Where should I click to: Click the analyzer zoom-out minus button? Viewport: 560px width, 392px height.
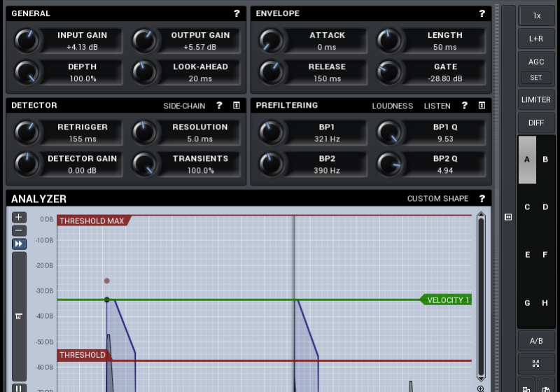(x=19, y=230)
